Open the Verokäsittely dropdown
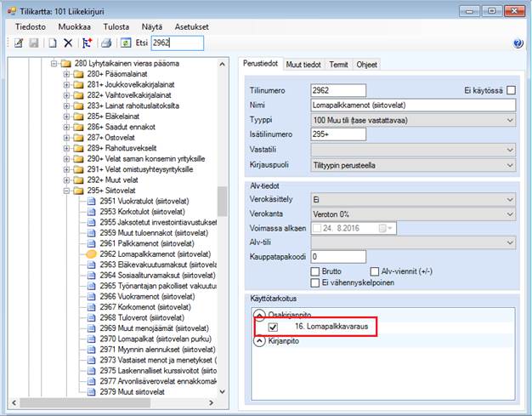The width and height of the screenshot is (532, 416). [x=413, y=200]
